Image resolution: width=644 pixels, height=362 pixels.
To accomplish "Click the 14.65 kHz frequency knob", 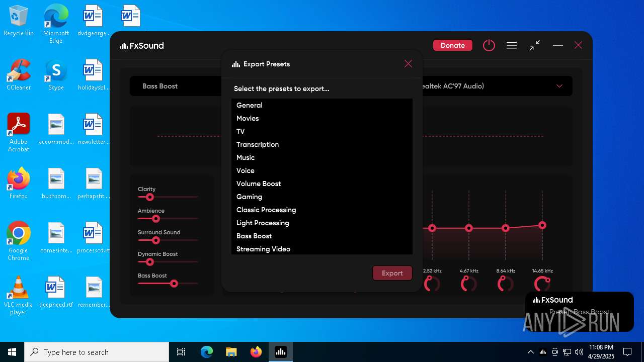I will coord(542,284).
